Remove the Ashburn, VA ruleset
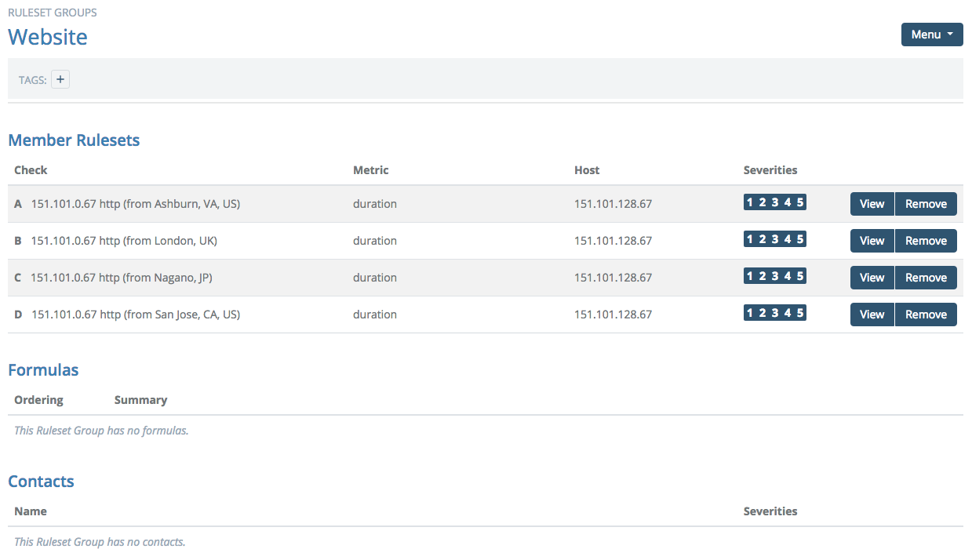972x560 pixels. (926, 203)
